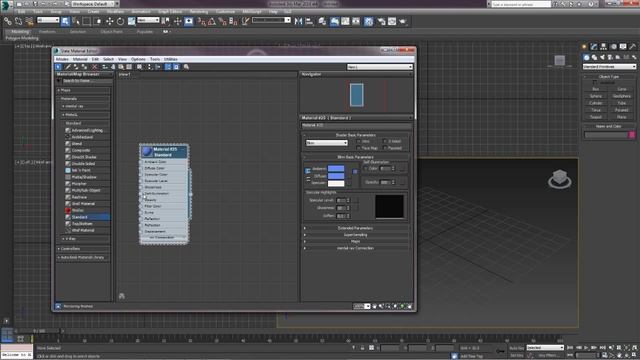Click the Sphere button in Object Type

(596, 96)
